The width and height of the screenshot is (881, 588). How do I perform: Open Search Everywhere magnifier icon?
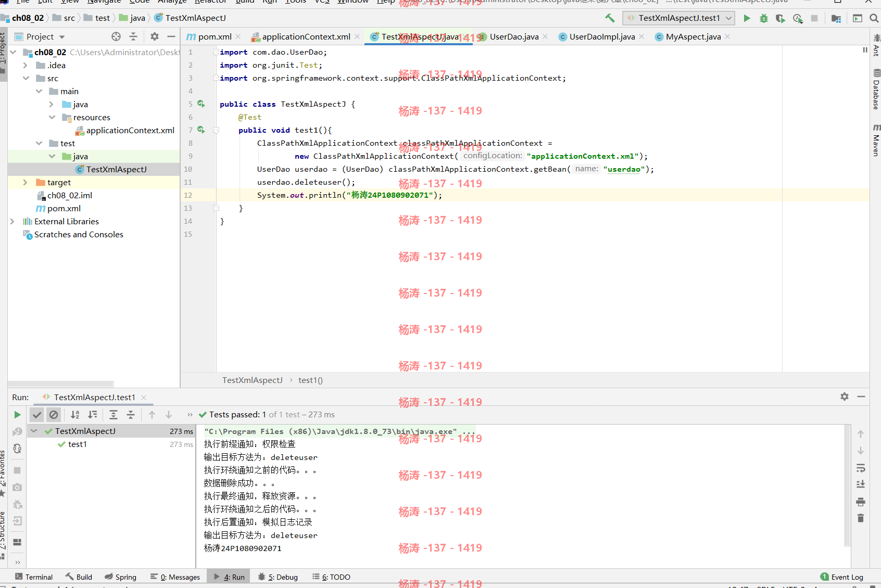pos(874,18)
